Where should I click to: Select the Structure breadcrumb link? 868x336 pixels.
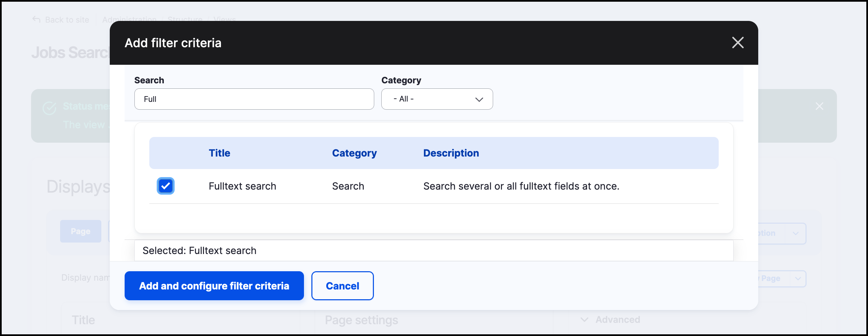coord(184,20)
